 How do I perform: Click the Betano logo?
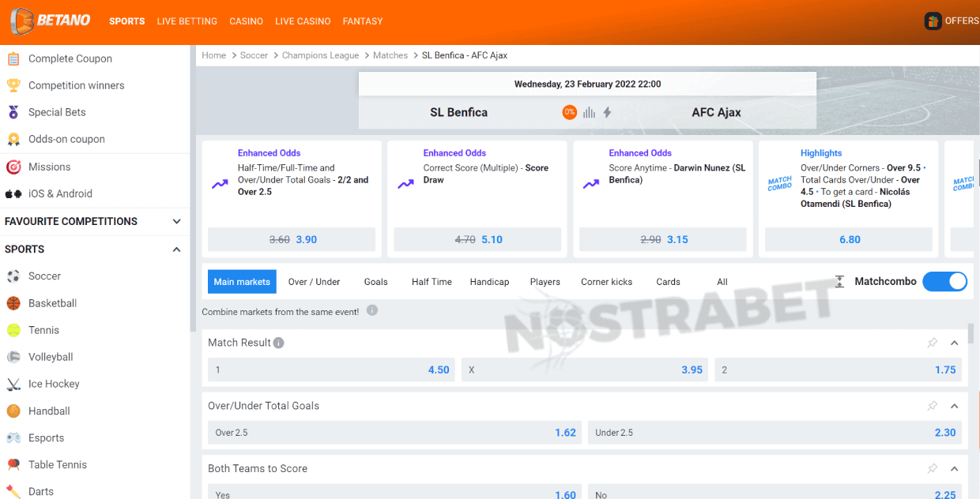tap(51, 21)
